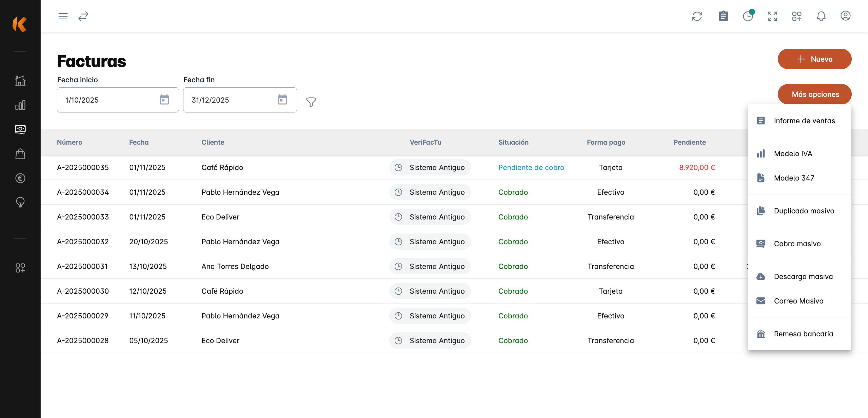Open the shopping bag section in sidebar
This screenshot has height=418, width=868.
tap(20, 154)
